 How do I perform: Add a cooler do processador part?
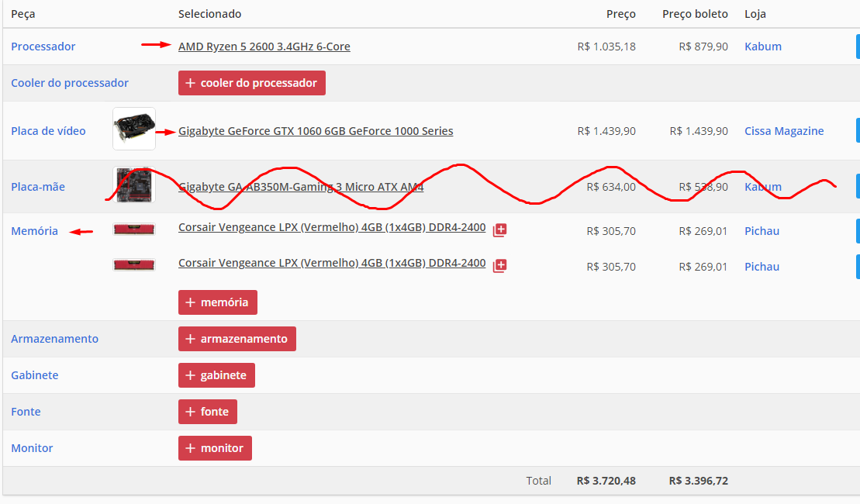point(252,83)
